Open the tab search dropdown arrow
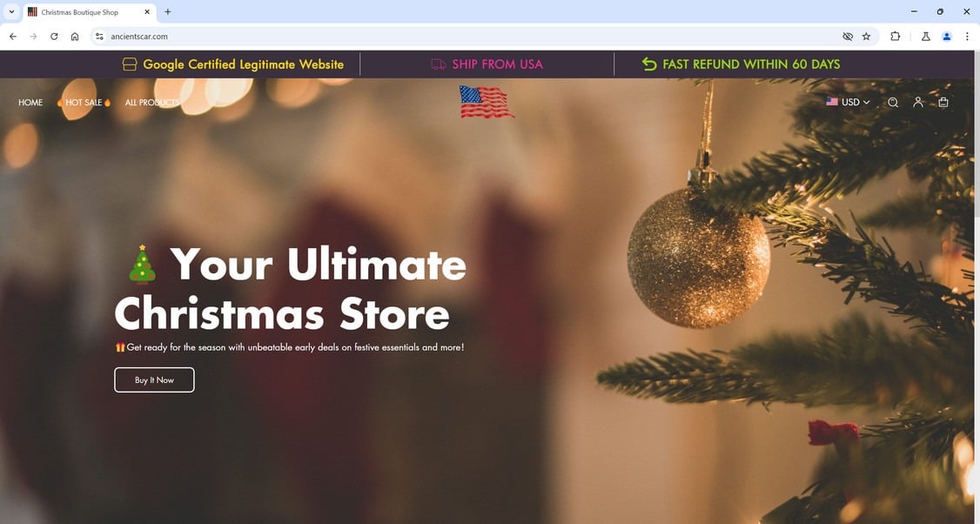 coord(11,11)
